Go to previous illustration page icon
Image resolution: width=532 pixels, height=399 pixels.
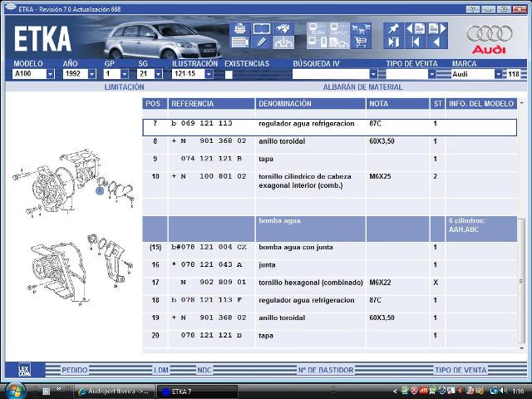point(416,28)
